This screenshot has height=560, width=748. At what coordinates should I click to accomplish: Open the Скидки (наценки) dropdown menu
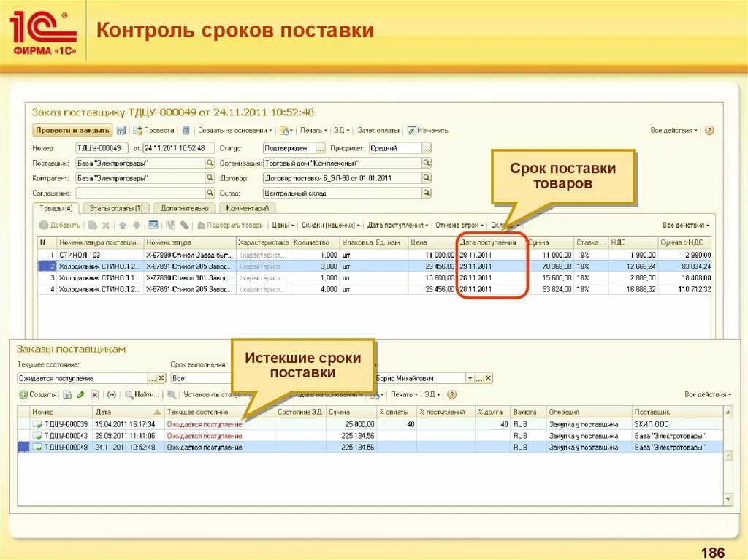pyautogui.click(x=330, y=225)
